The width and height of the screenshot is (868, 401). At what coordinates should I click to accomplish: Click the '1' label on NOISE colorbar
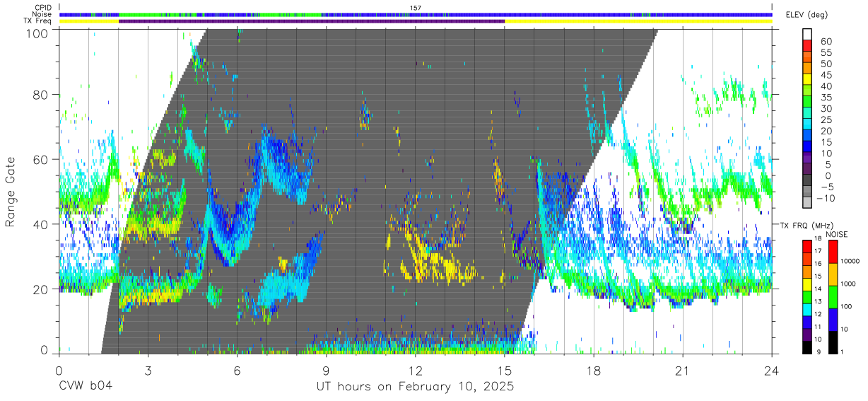point(843,351)
